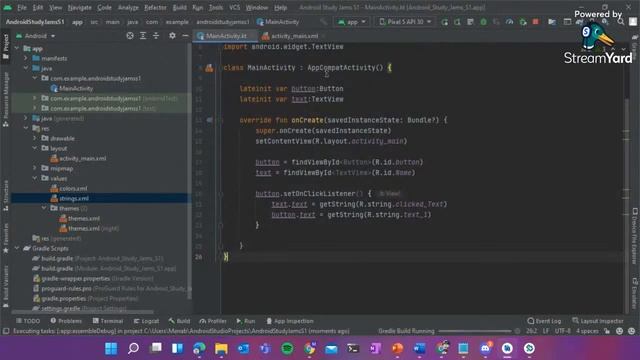640x360 pixels.
Task: Open the Resource Manager side tab
Action: (6, 99)
